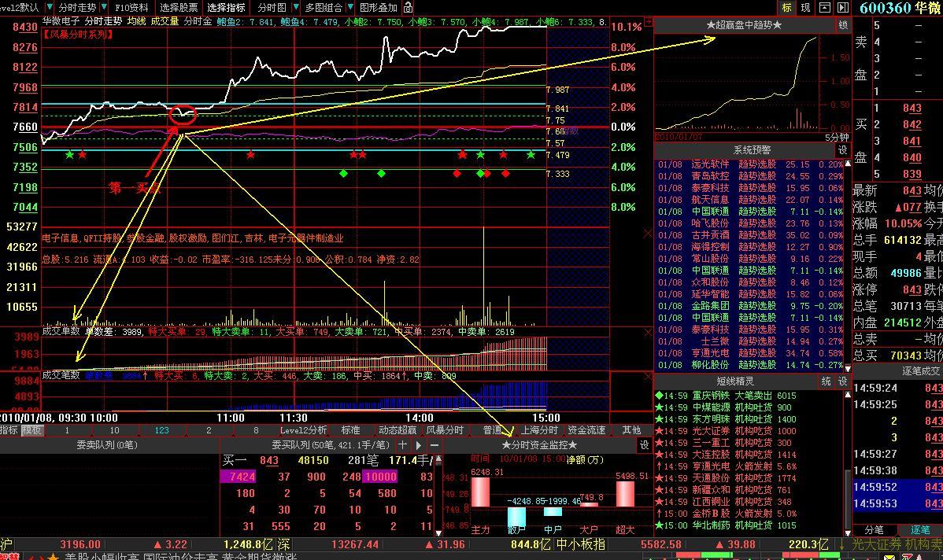Click the panel collapse icon beside '现'
Viewport: 943px width, 560px height.
pos(824,8)
